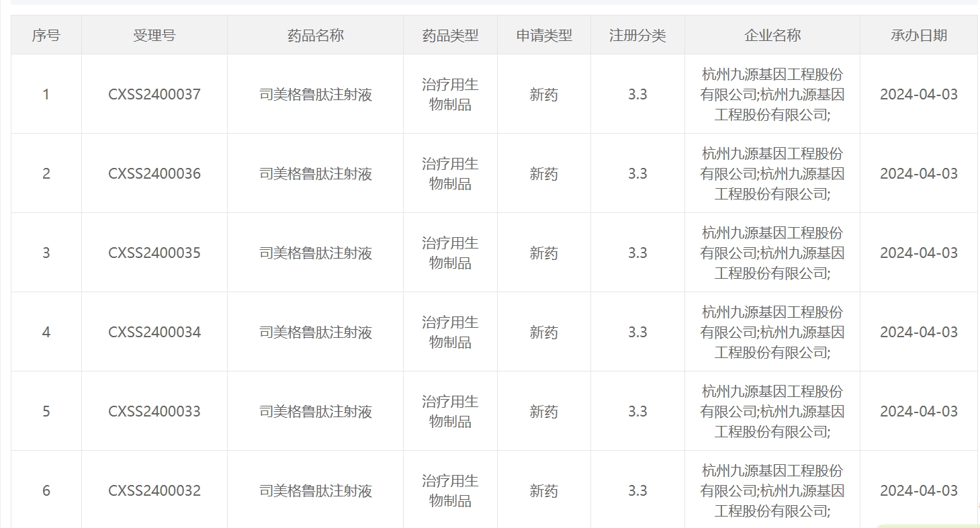Click 新药 in row CXSS2400034
This screenshot has width=980, height=528.
[544, 333]
